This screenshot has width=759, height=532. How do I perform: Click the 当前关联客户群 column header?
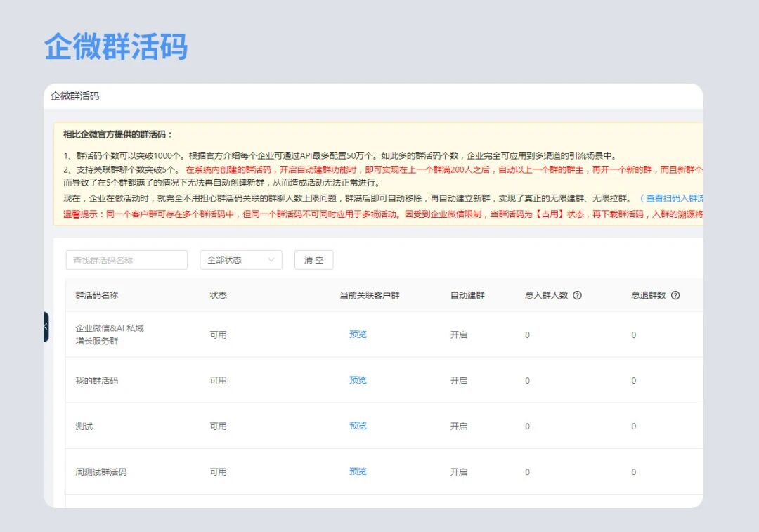click(369, 295)
